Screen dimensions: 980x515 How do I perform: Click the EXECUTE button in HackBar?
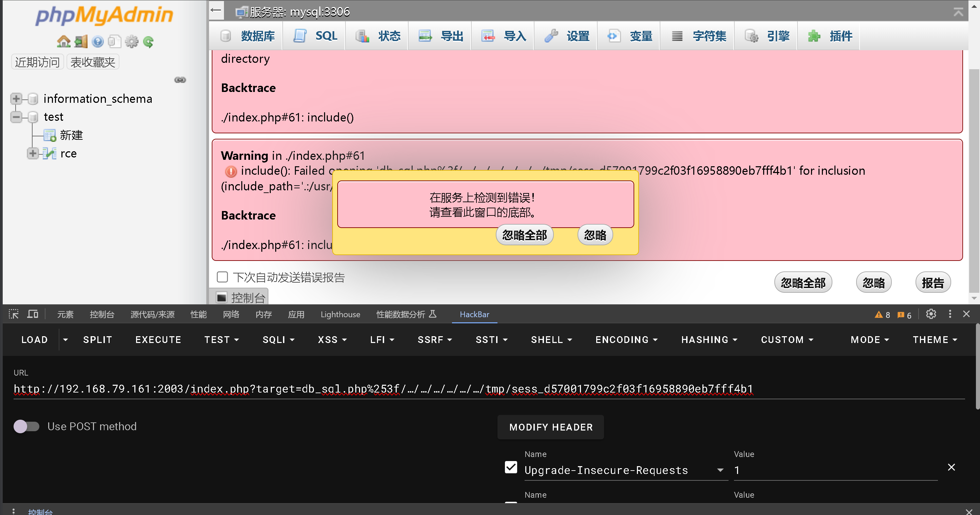(x=158, y=340)
